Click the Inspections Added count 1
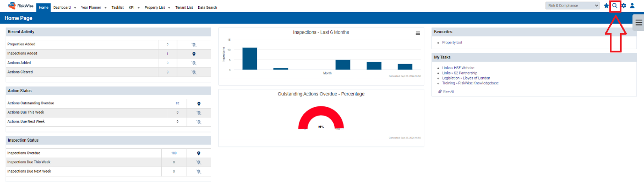The image size is (644, 183). coord(167,54)
